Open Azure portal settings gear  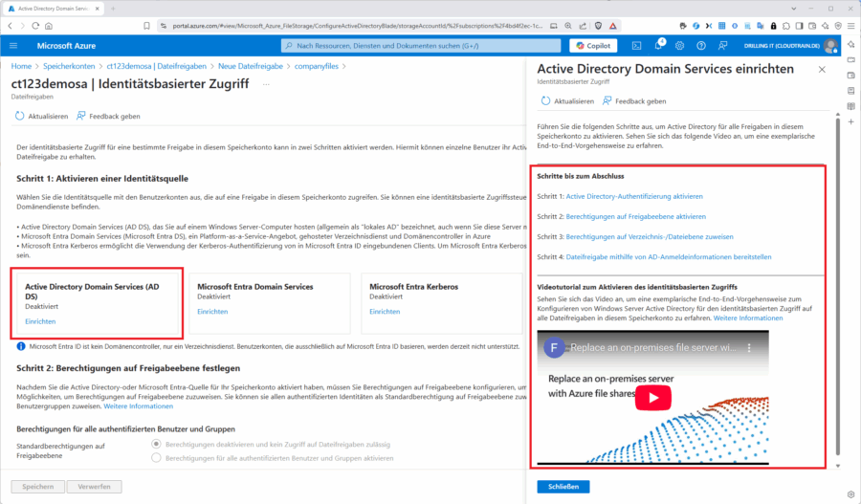click(680, 46)
